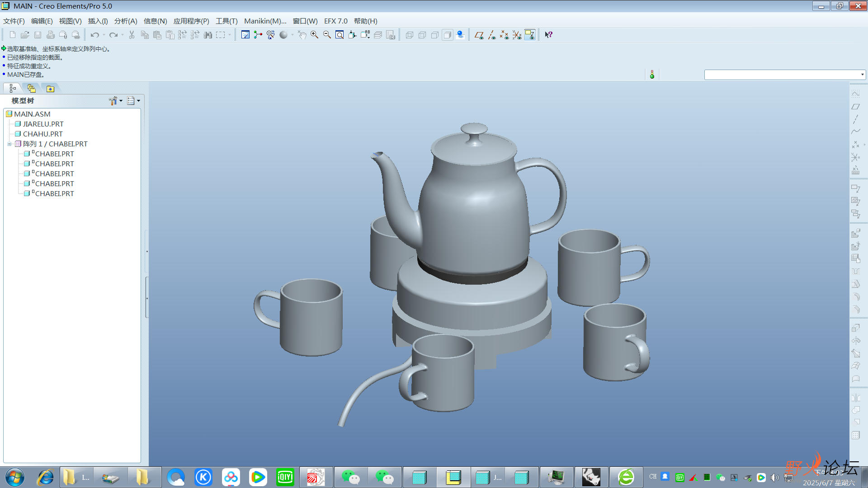Refit the model to the screen
The width and height of the screenshot is (868, 488).
pos(340,35)
